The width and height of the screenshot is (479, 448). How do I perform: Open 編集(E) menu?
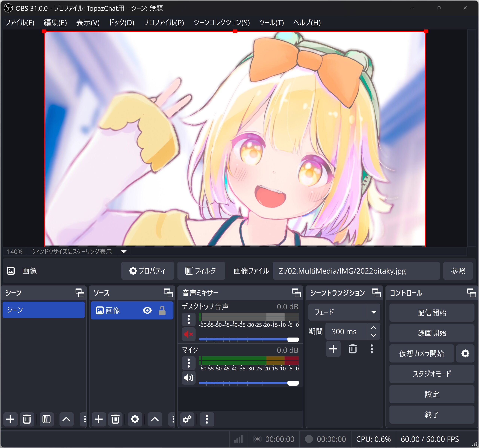55,23
